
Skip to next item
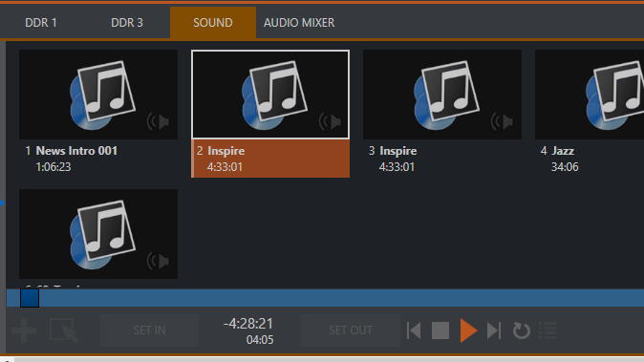494,330
